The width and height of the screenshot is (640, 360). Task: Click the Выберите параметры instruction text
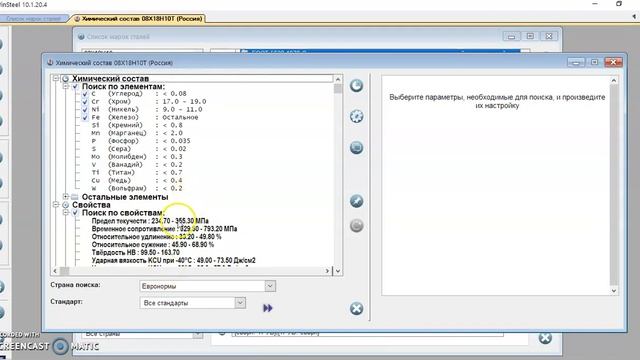[x=497, y=101]
